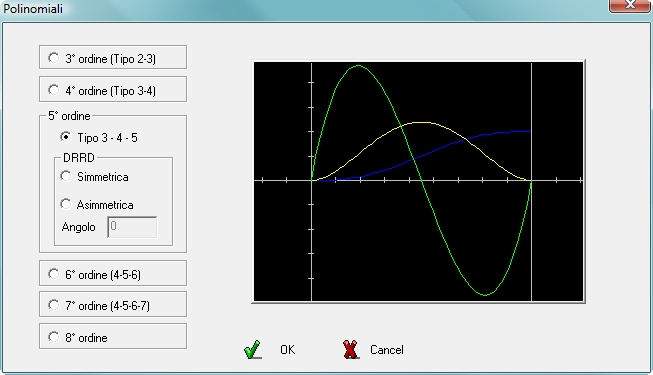Click the DRRD group label

(79, 158)
